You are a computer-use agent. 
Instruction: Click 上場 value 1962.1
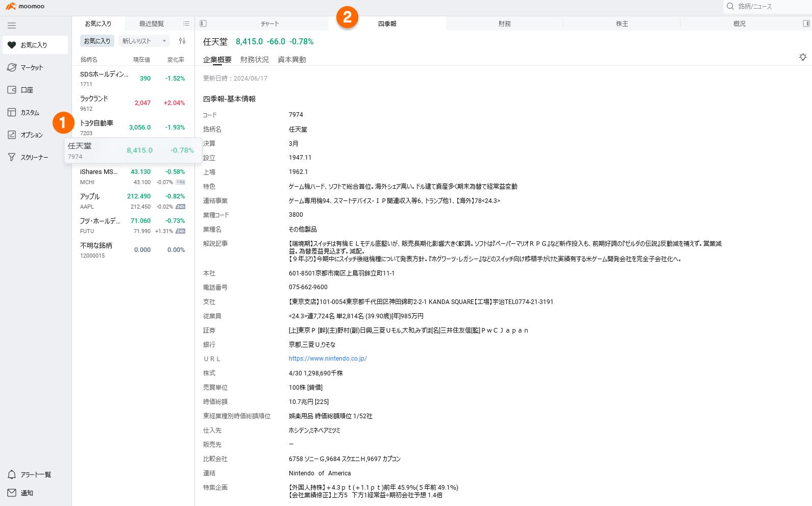299,172
